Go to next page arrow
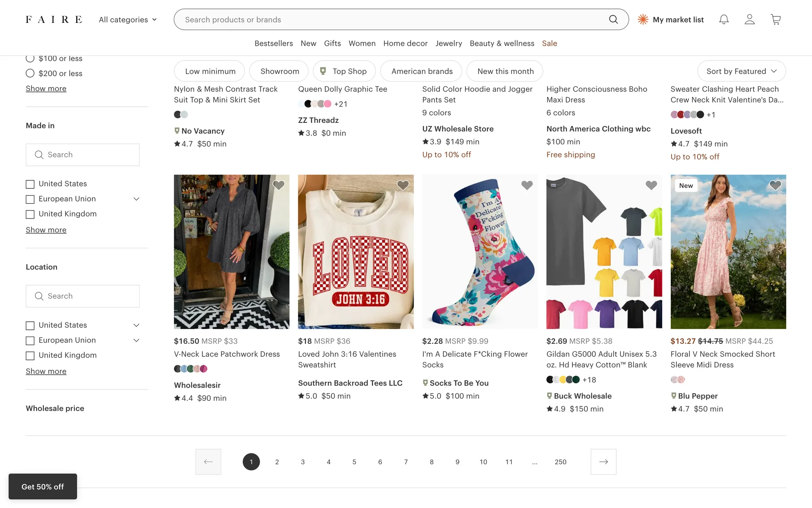This screenshot has width=812, height=508. tap(603, 461)
